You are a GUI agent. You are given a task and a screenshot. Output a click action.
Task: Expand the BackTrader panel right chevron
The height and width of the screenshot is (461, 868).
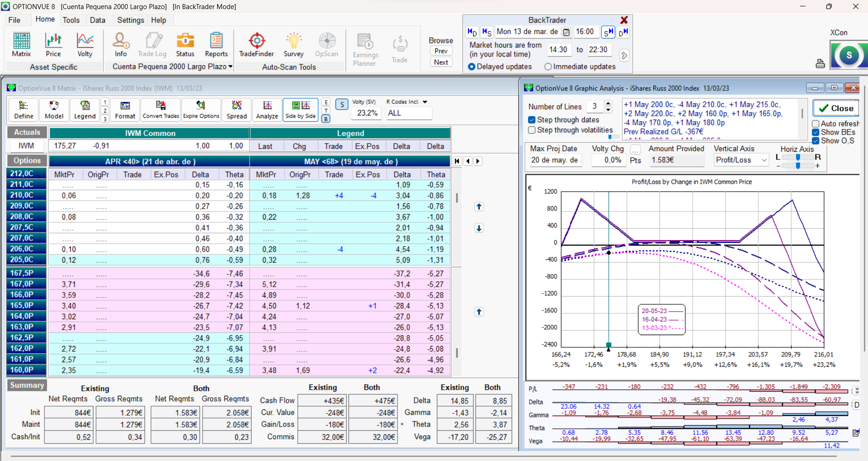pyautogui.click(x=624, y=55)
